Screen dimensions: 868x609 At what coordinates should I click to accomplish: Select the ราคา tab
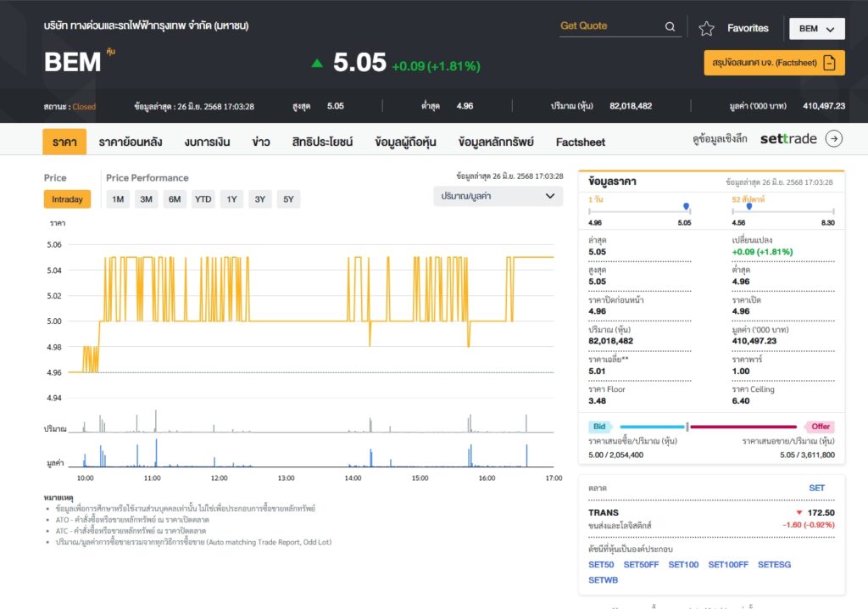[x=64, y=142]
